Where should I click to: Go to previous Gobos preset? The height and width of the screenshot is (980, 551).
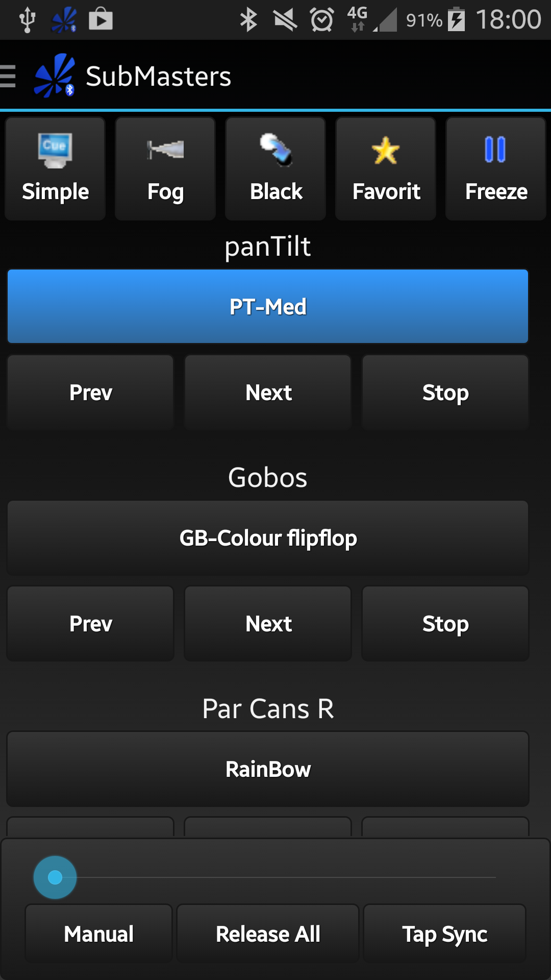(90, 624)
